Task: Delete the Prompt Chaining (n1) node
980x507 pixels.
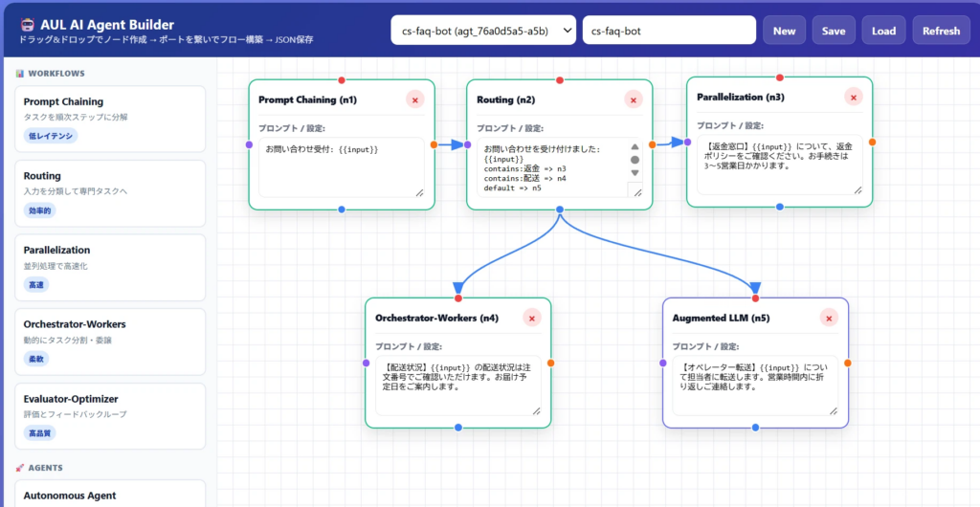Action: click(414, 99)
